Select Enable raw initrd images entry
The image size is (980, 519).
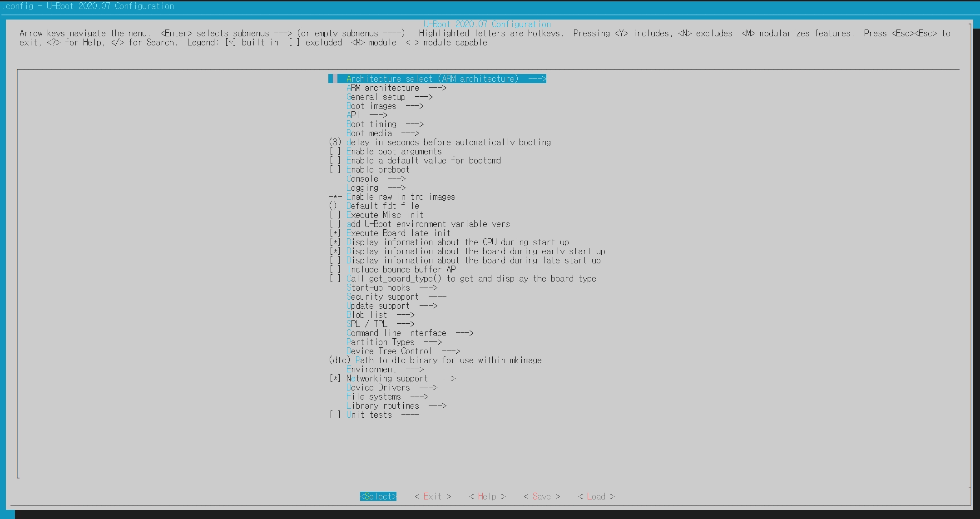[392, 197]
